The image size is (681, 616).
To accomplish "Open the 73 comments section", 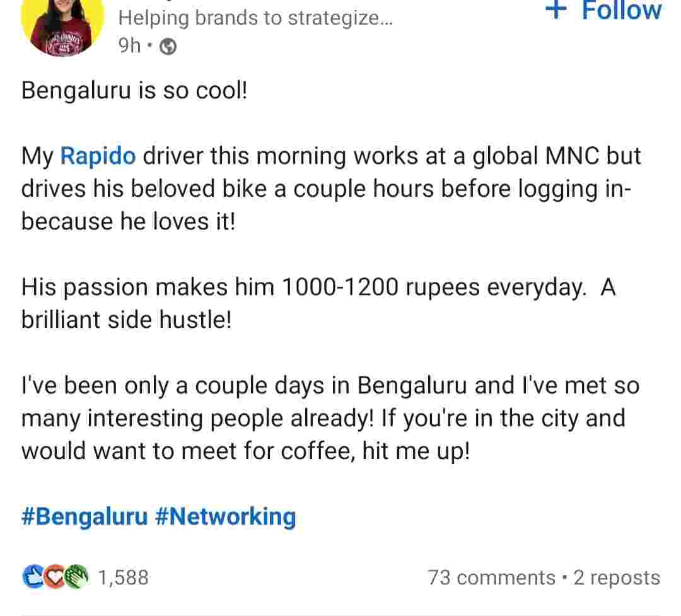I will click(x=491, y=577).
